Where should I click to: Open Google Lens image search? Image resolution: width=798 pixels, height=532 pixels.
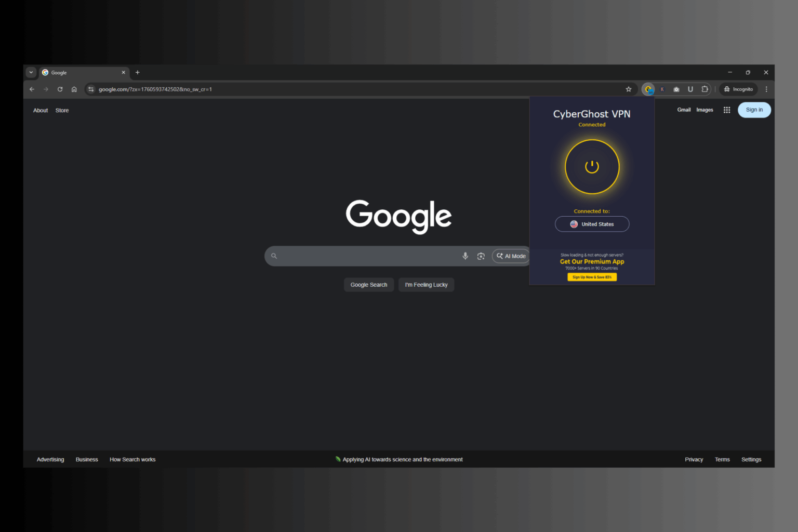click(481, 256)
